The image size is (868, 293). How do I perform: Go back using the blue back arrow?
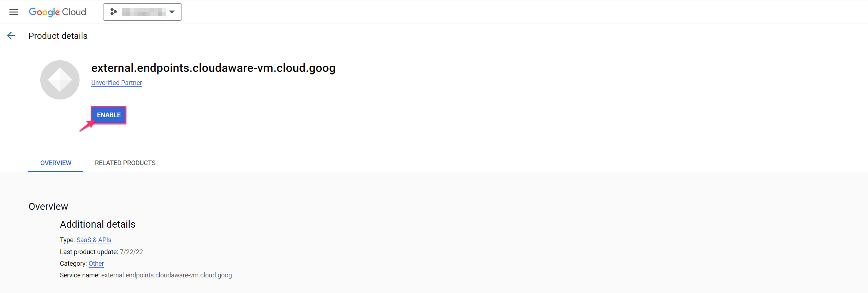click(11, 36)
